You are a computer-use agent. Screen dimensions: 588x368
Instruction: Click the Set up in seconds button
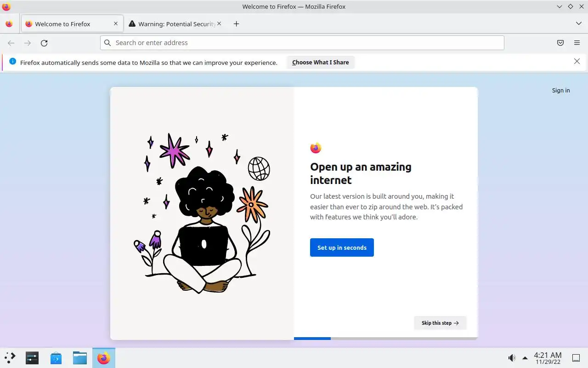click(342, 247)
